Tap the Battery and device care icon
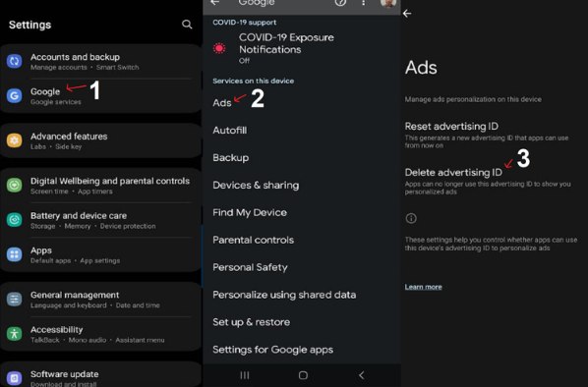 [14, 220]
